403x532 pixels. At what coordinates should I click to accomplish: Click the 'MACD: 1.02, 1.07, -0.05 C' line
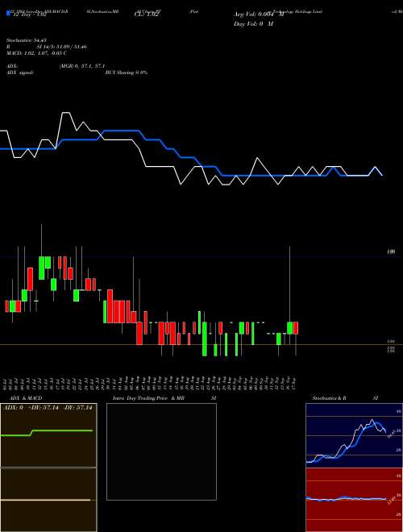(x=36, y=53)
